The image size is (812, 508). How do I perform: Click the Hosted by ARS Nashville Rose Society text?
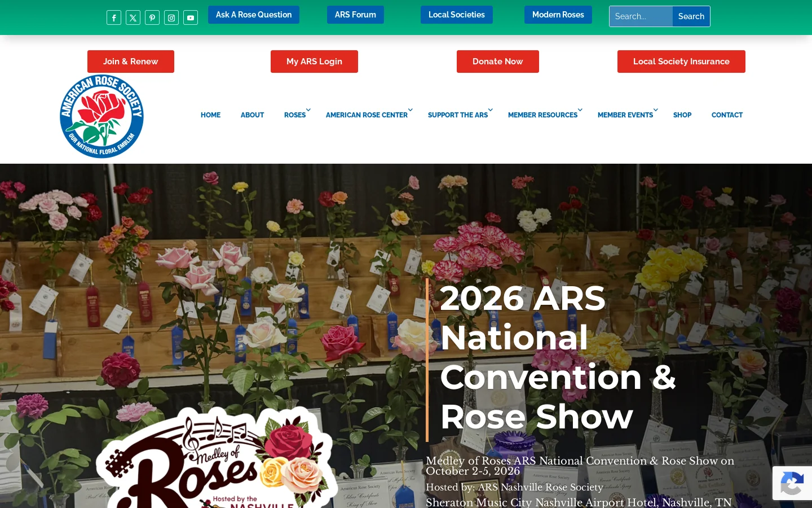514,487
